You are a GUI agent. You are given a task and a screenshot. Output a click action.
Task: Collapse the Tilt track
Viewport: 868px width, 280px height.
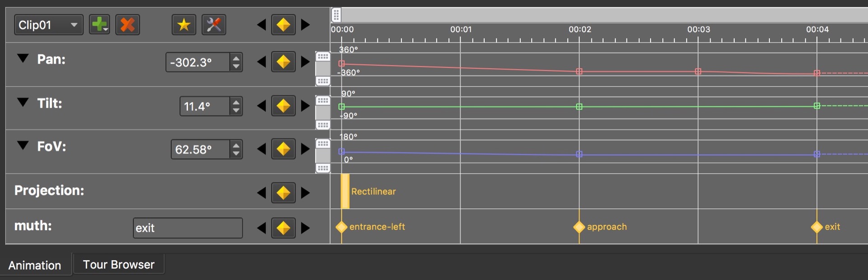23,102
